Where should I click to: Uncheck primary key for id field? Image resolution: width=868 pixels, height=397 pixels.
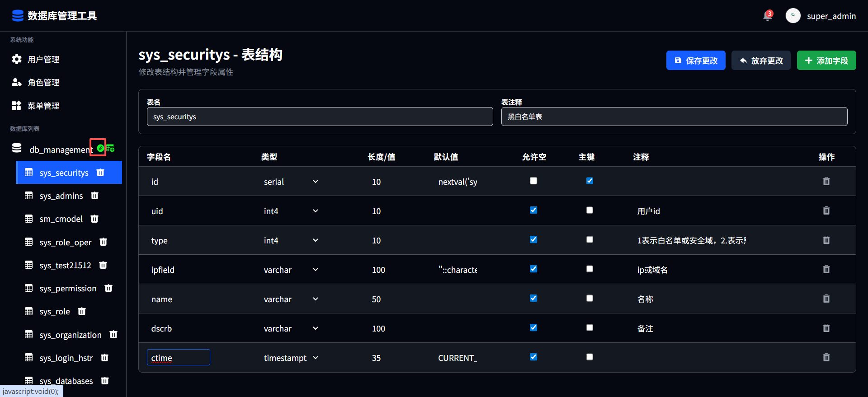pos(590,181)
